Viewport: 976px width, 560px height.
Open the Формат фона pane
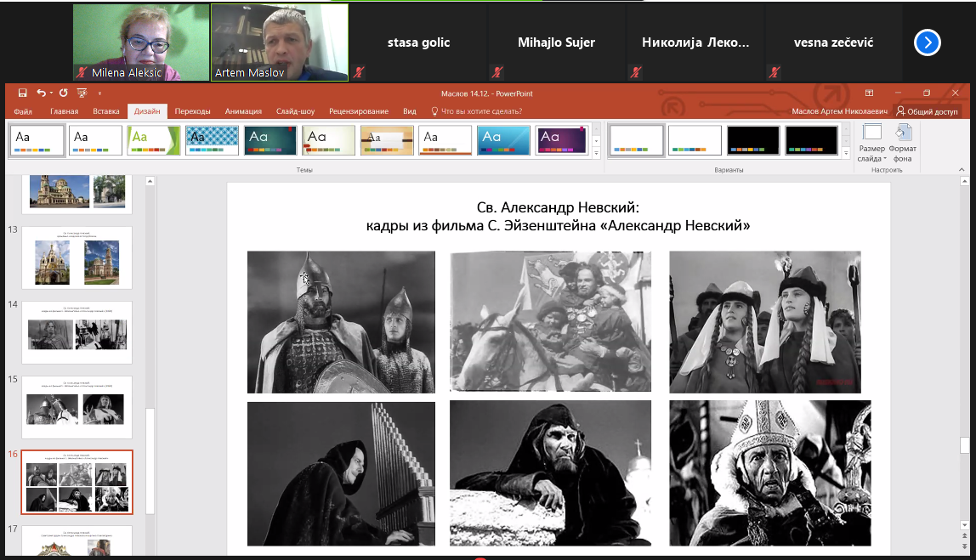[x=903, y=143]
